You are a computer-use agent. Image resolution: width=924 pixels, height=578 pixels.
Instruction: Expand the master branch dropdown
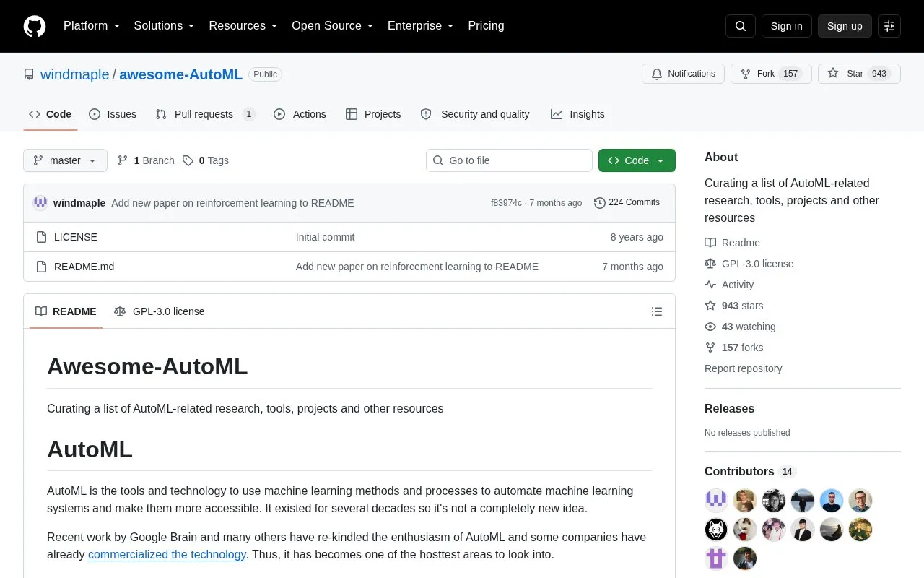click(65, 160)
